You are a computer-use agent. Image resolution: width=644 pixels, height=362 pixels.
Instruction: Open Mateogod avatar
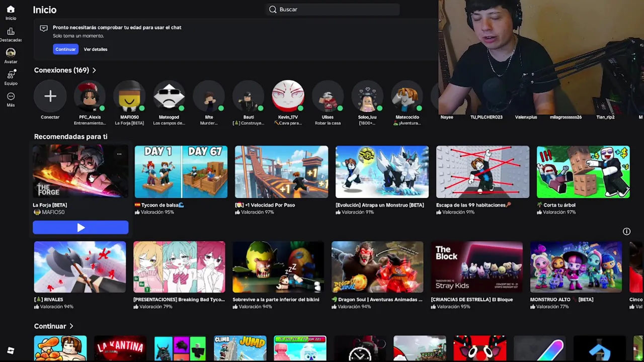coord(169,96)
